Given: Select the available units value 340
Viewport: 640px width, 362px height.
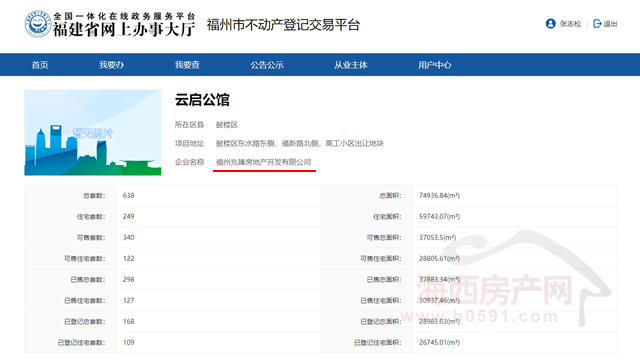Looking at the screenshot, I should pyautogui.click(x=129, y=238).
